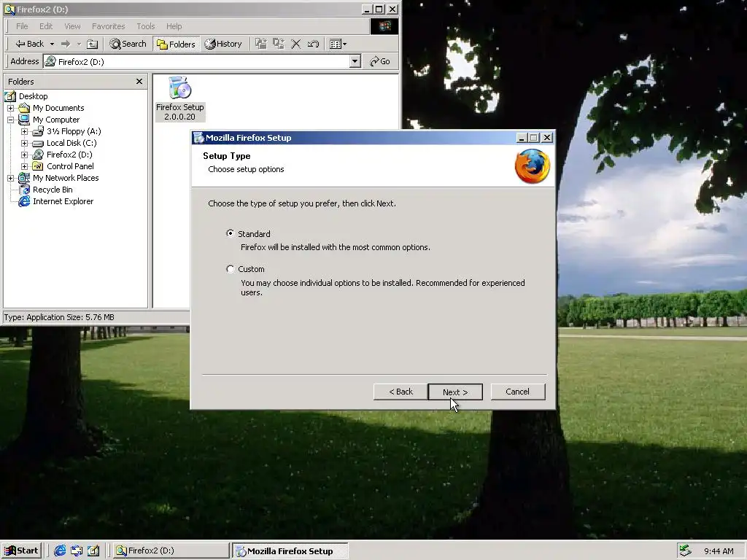This screenshot has height=560, width=747.
Task: Select Control Panel in folder tree
Action: (70, 166)
